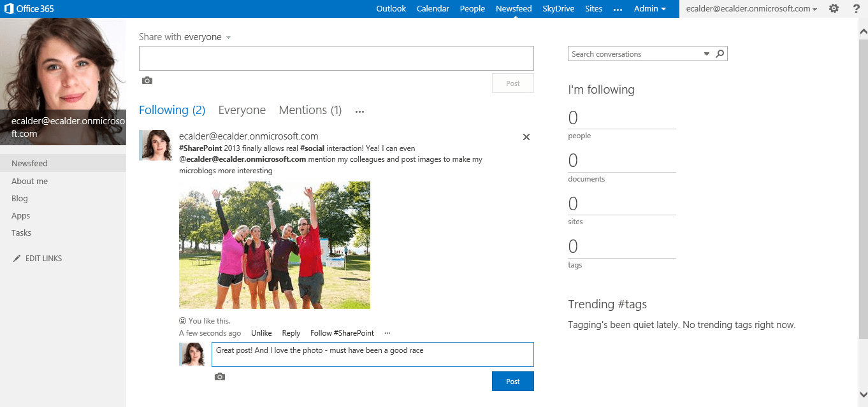
Task: Select Newsfeed in the left sidebar
Action: pyautogui.click(x=63, y=164)
